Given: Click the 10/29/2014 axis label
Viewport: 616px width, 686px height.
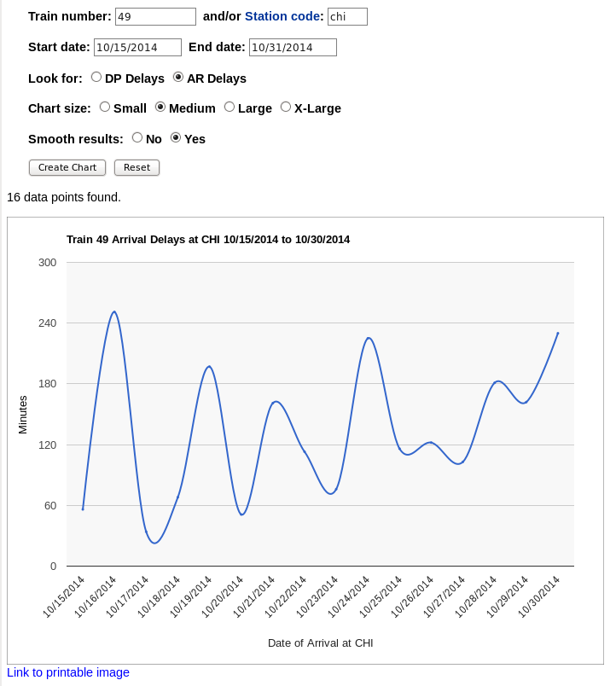Looking at the screenshot, I should coord(507,596).
